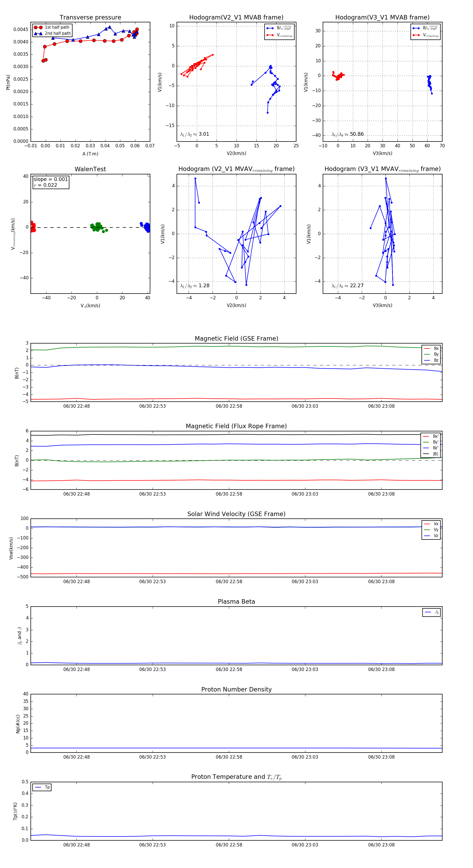Click the λ1/λ3 ≈ 22.27 annotation
Screen dimensions: 473x868
tap(347, 286)
